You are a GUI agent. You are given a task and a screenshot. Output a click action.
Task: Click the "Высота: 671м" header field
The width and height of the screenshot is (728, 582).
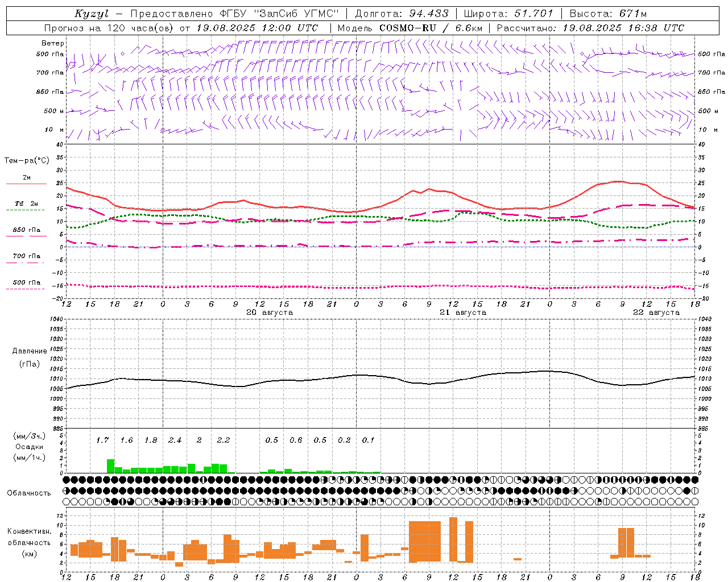[x=609, y=14]
